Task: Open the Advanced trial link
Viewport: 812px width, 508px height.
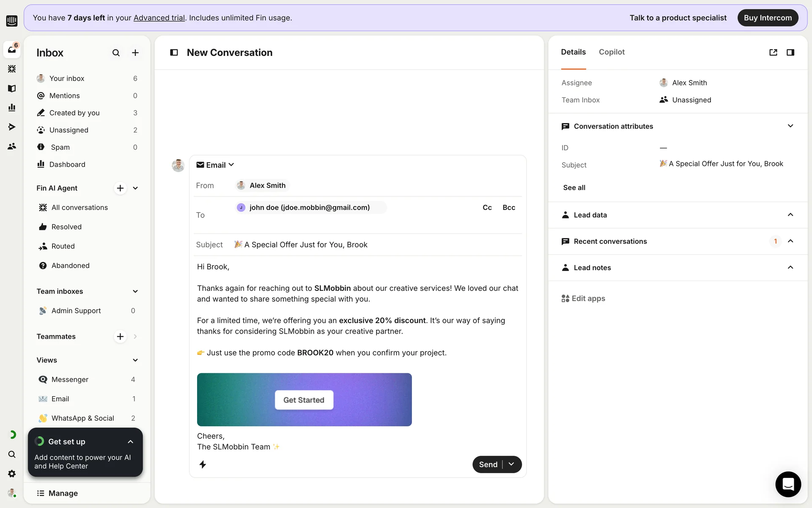Action: click(159, 18)
